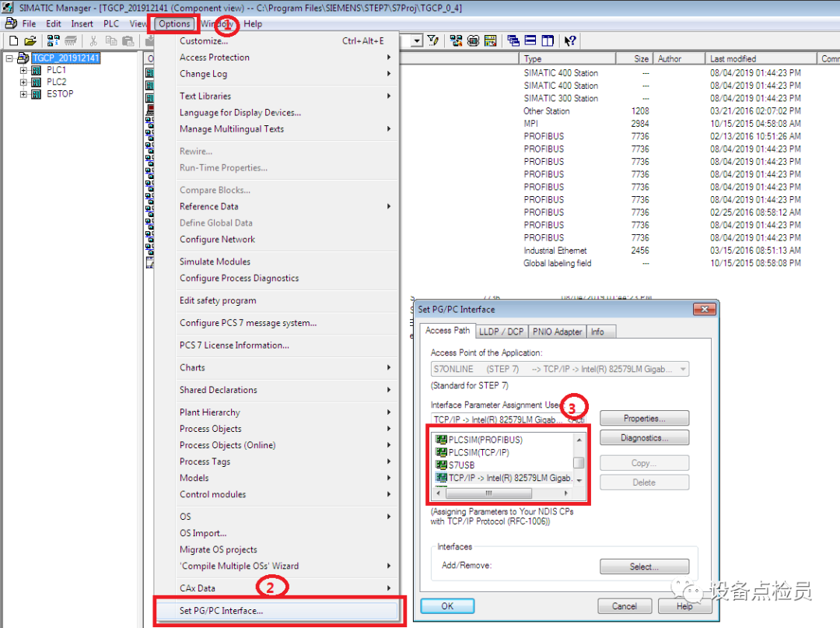Screen dimensions: 840x628
Task: Switch to the LLDP / DCP tab
Action: pos(501,332)
